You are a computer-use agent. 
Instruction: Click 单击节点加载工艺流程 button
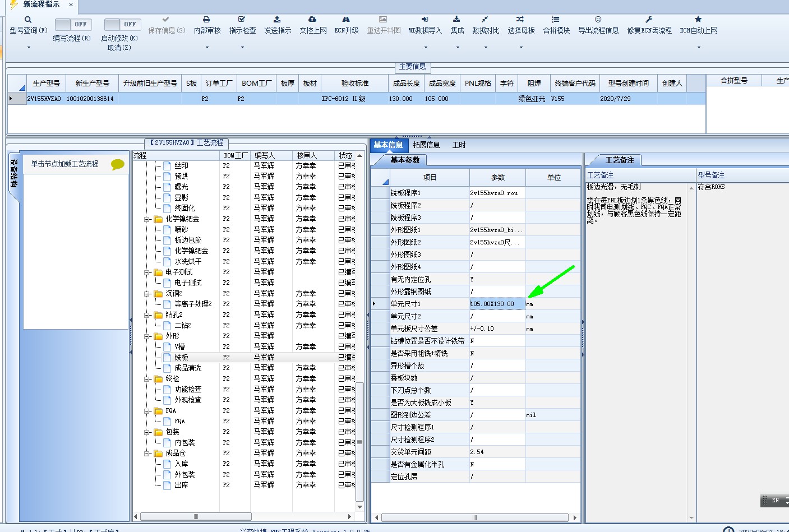coord(64,164)
